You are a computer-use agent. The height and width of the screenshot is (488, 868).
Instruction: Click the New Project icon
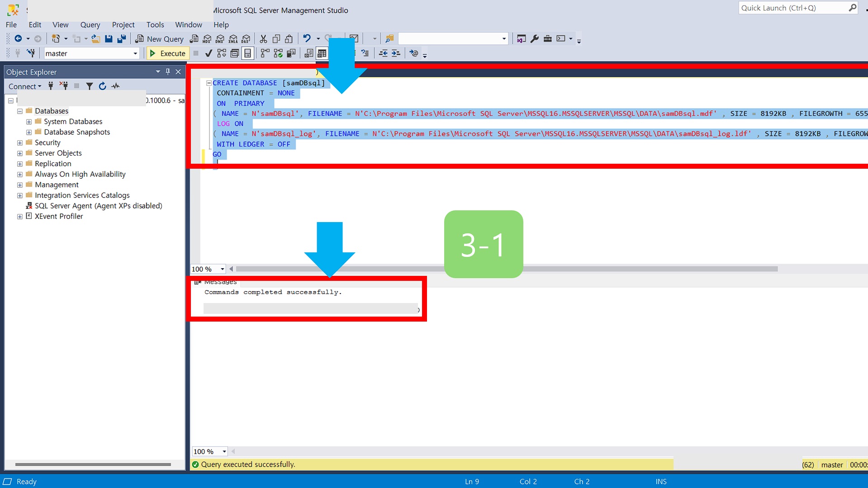(56, 39)
